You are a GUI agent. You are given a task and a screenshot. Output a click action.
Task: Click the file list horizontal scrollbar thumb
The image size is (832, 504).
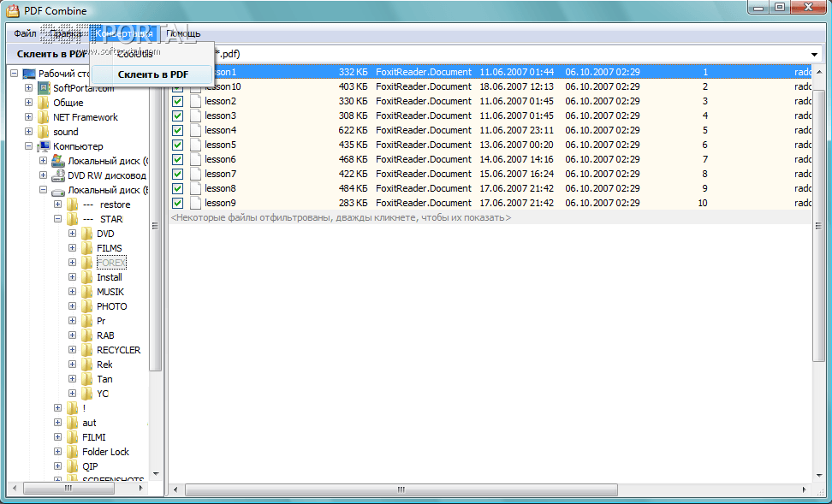pyautogui.click(x=401, y=489)
